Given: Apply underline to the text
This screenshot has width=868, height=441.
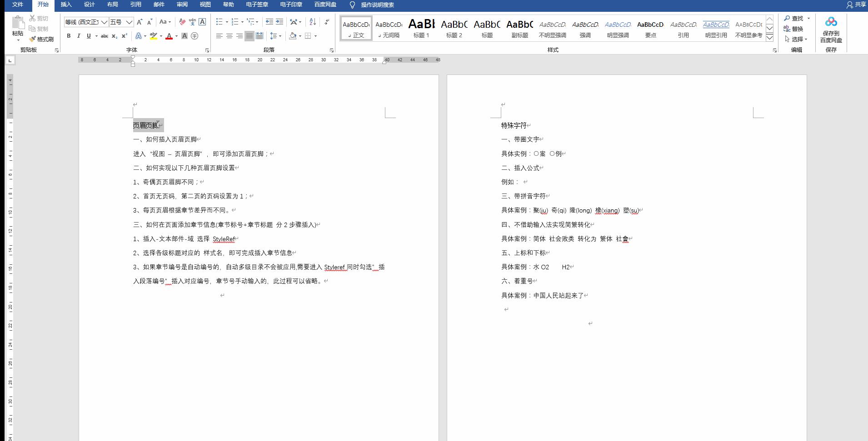Looking at the screenshot, I should coord(88,36).
